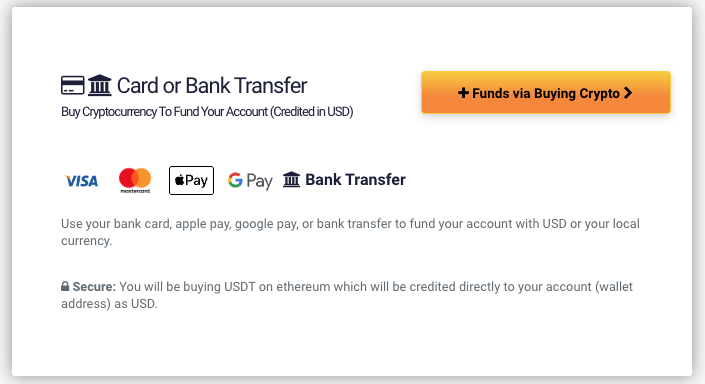The height and width of the screenshot is (384, 705).
Task: Click the USDT on ethereum notice text
Action: tap(347, 295)
